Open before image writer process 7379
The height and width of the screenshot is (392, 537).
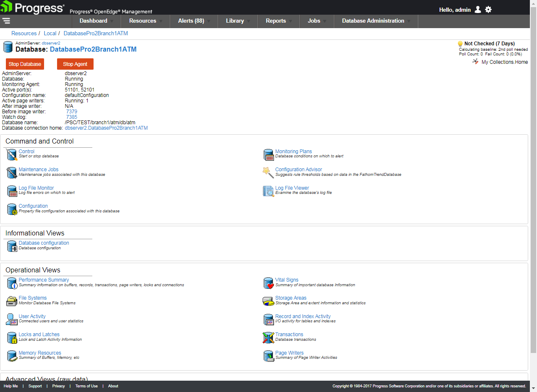[72, 112]
